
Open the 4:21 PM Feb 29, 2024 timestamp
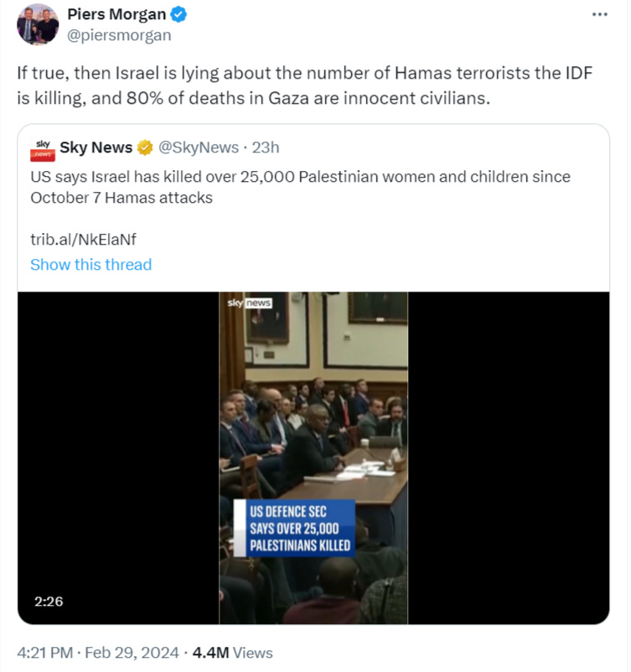pyautogui.click(x=98, y=652)
